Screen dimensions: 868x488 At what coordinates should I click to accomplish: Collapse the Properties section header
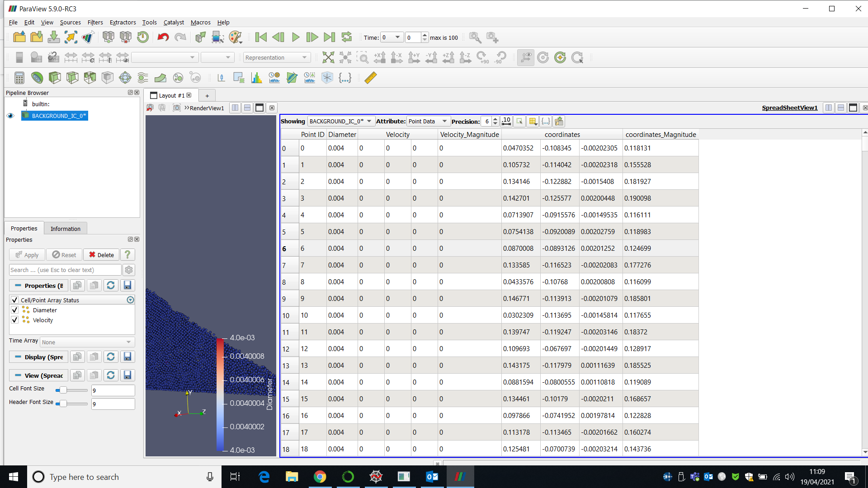39,286
